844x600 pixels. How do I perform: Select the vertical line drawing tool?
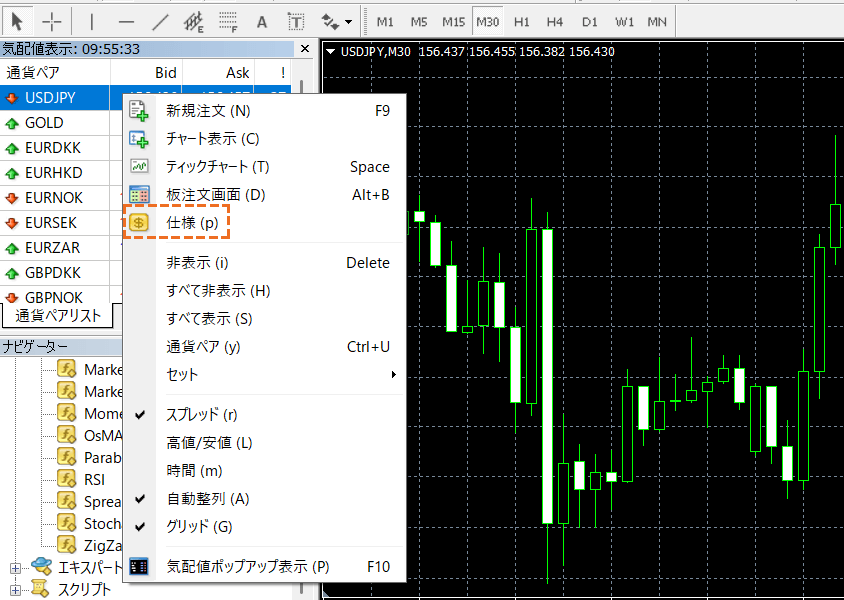click(x=92, y=21)
